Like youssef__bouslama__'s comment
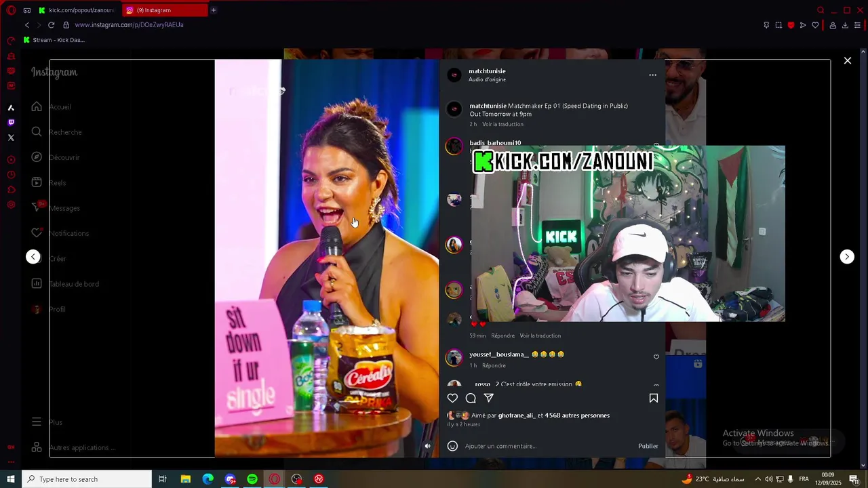This screenshot has width=868, height=488. click(x=656, y=357)
